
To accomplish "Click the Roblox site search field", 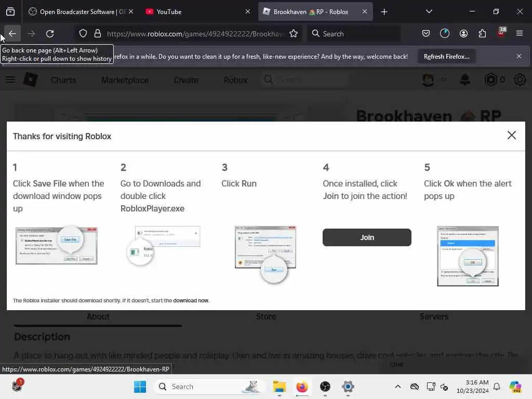I will coord(304,80).
